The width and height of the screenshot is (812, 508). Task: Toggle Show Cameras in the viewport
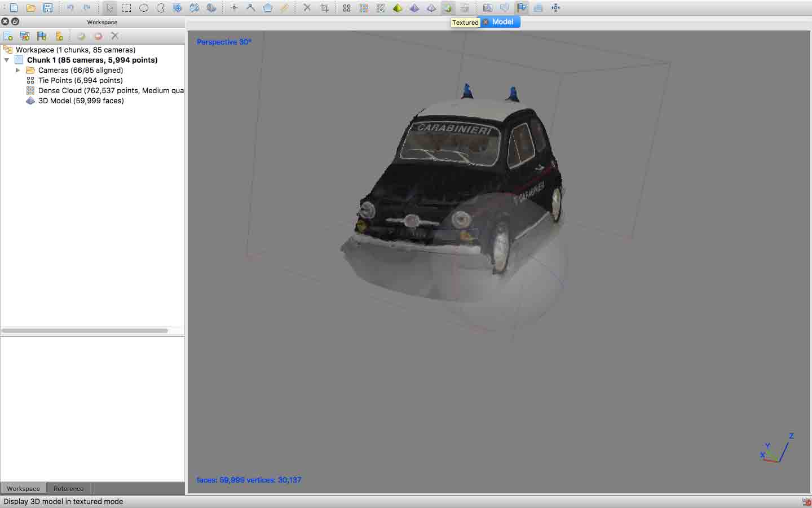pyautogui.click(x=488, y=8)
